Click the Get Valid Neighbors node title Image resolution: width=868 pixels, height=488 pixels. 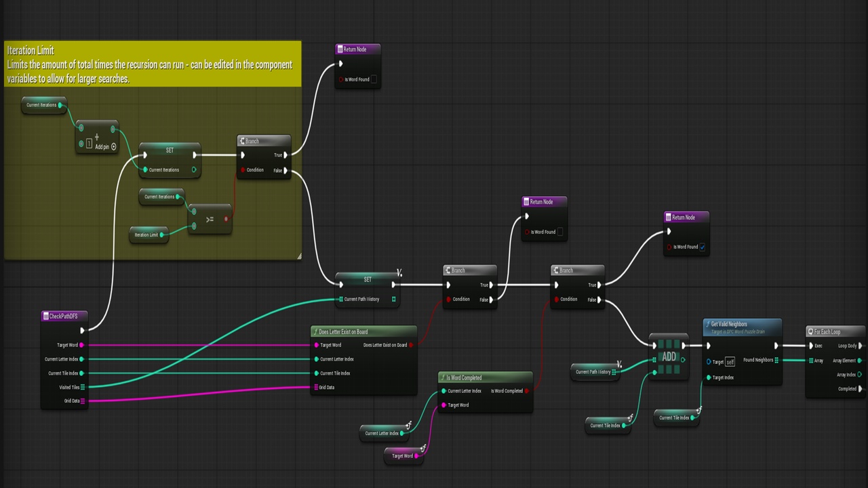click(729, 324)
